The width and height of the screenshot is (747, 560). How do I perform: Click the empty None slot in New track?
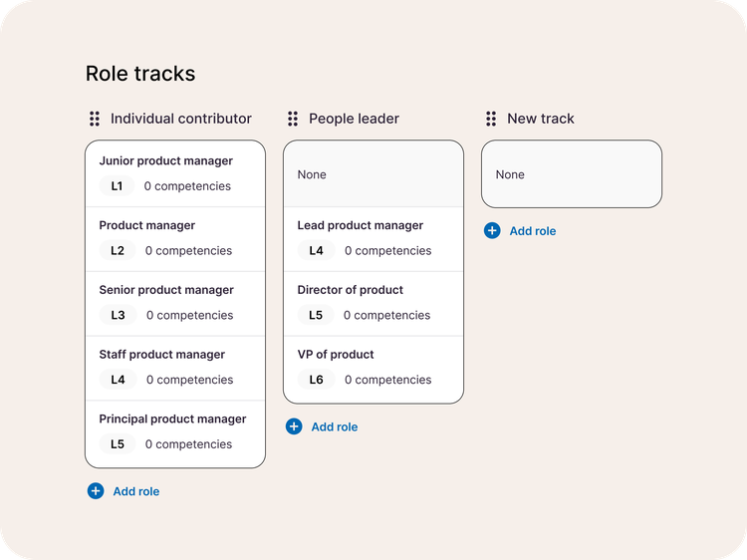point(572,174)
